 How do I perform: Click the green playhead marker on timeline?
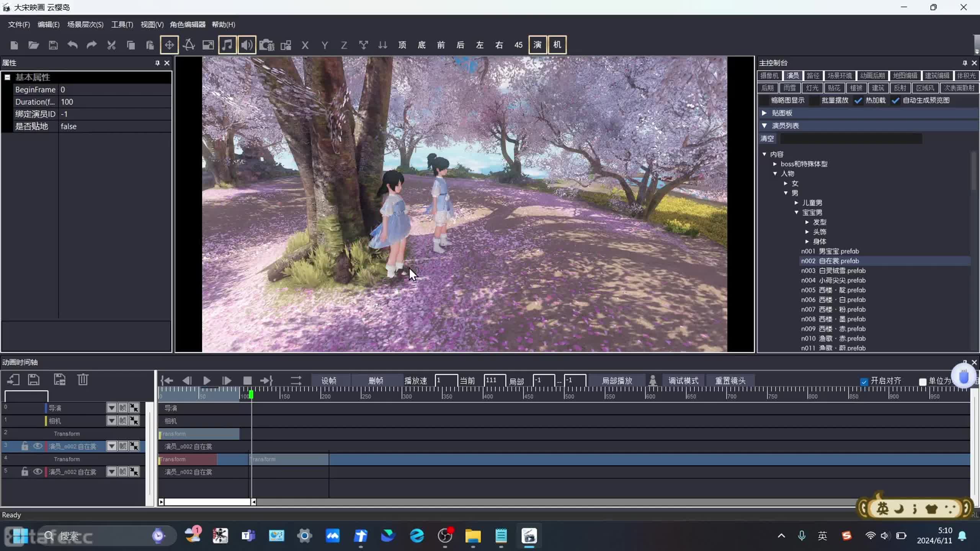point(251,394)
